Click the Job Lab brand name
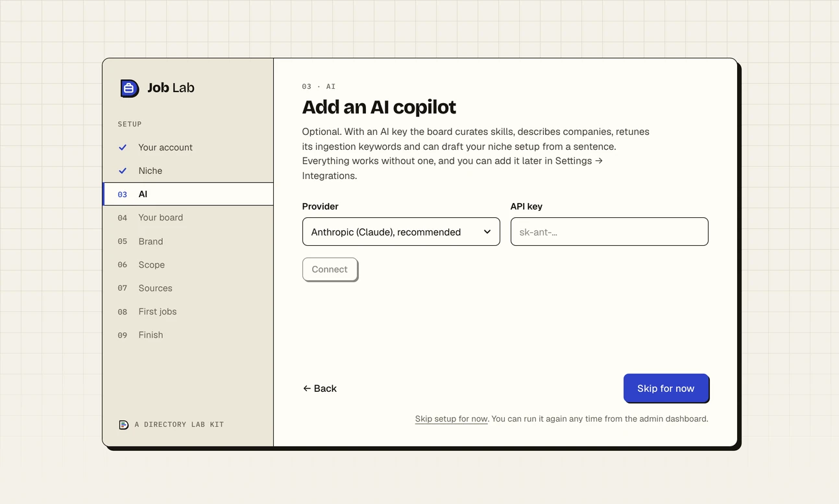Screen dimensions: 839x504 (x=171, y=88)
